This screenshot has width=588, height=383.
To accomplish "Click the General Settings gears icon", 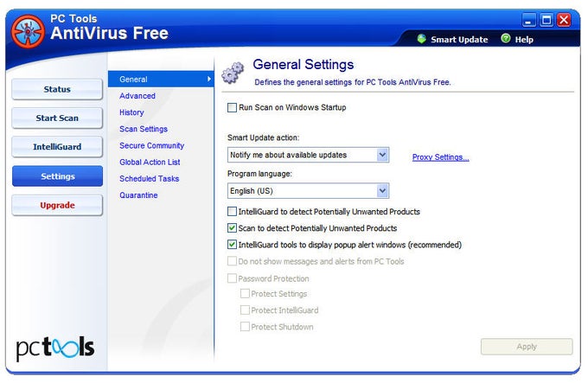I will point(233,73).
